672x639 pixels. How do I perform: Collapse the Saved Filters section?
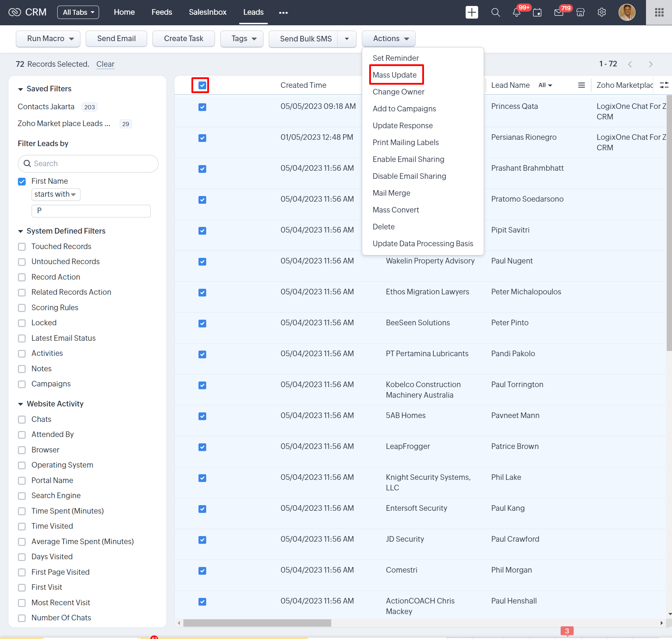(20, 89)
